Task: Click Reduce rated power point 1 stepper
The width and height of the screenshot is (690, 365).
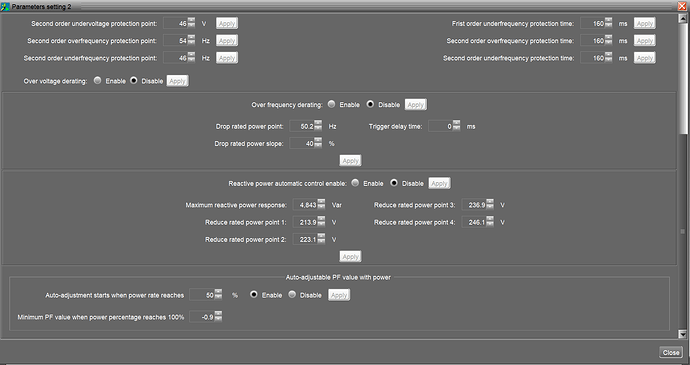Action: click(x=321, y=222)
